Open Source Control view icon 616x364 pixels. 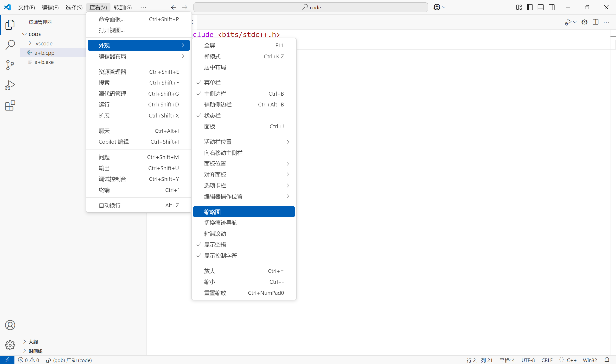pos(10,65)
